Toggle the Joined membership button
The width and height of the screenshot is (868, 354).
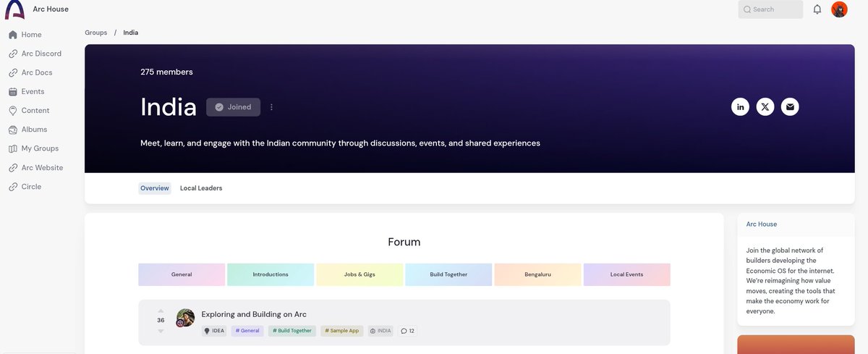[x=233, y=107]
